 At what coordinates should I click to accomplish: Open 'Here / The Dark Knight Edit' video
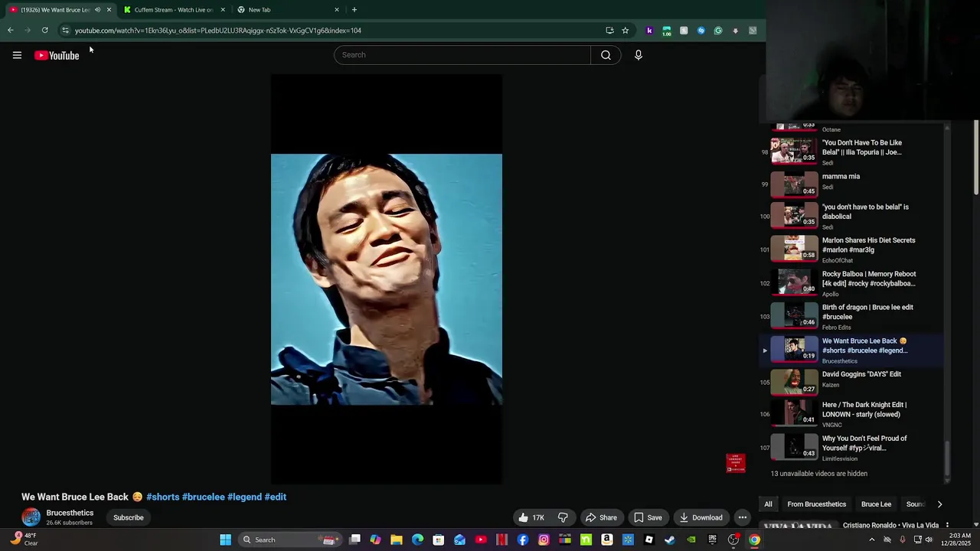[850, 414]
